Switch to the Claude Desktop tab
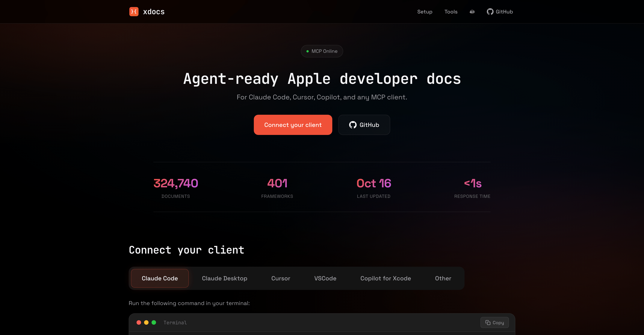 [x=224, y=278]
